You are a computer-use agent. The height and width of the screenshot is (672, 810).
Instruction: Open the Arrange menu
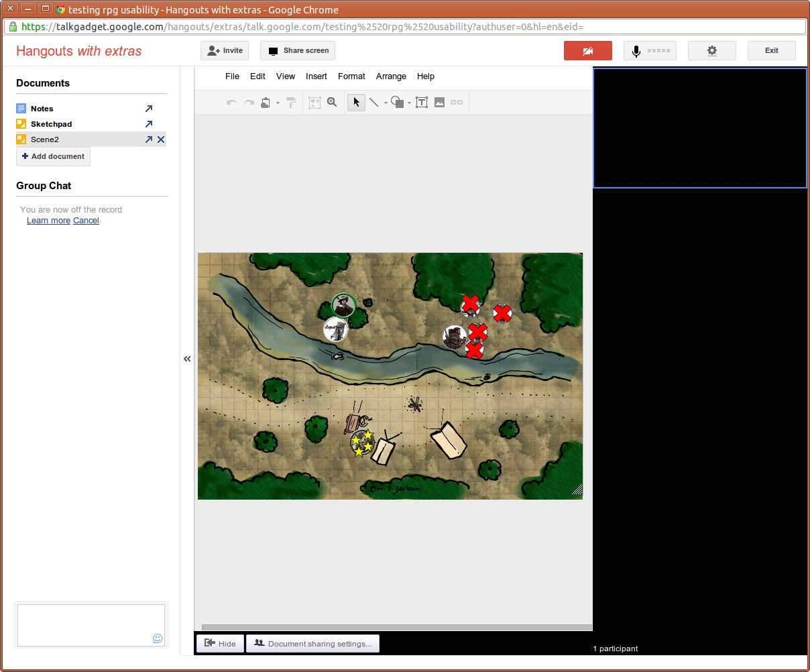click(x=391, y=76)
